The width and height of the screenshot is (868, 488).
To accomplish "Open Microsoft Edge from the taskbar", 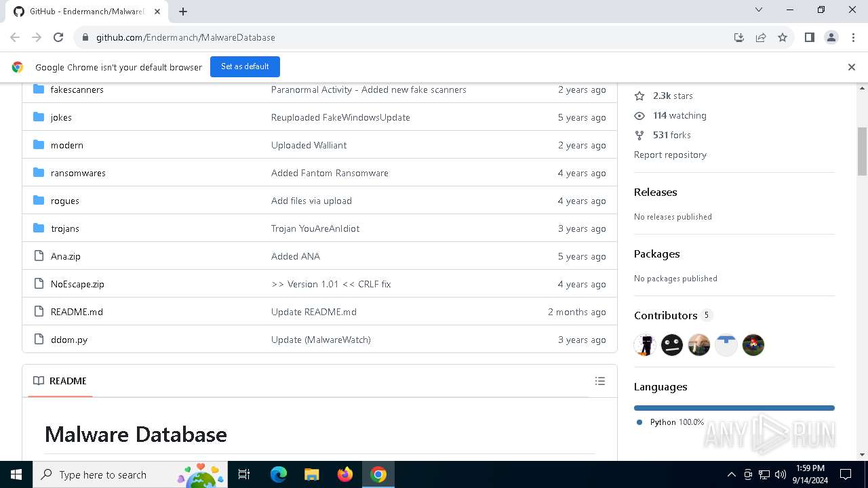I will [x=279, y=474].
